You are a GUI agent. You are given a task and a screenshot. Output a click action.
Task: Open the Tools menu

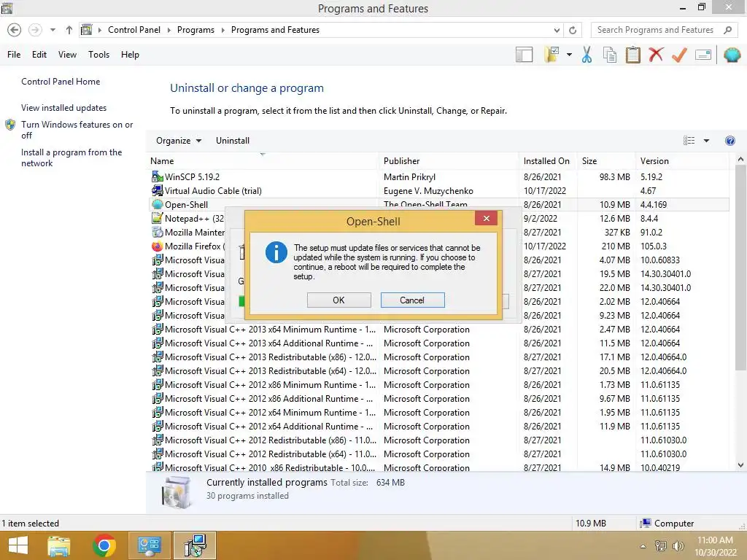pyautogui.click(x=98, y=55)
